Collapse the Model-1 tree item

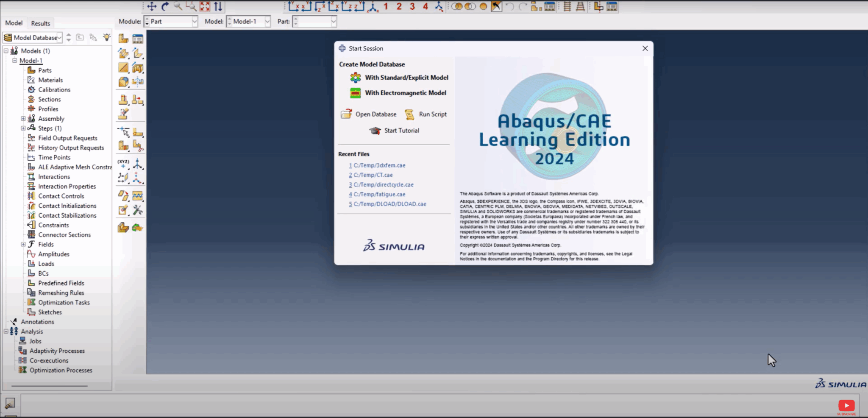pos(14,60)
